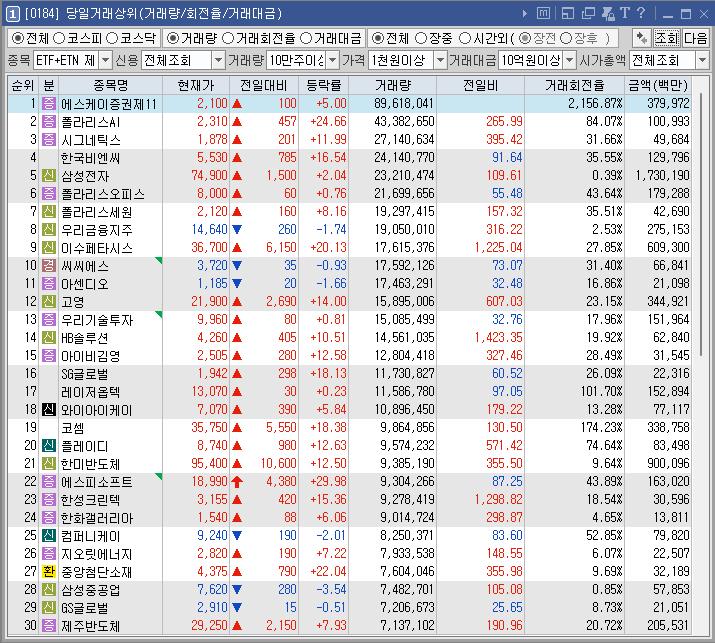This screenshot has width=715, height=643.
Task: Click the 증 badge on the 폴라리스AI row
Action: (x=49, y=121)
